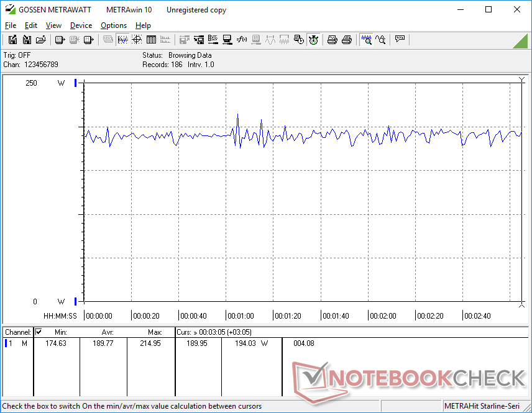
Task: Click the METRAHit Starline-Seri status bar entry
Action: pos(482,406)
